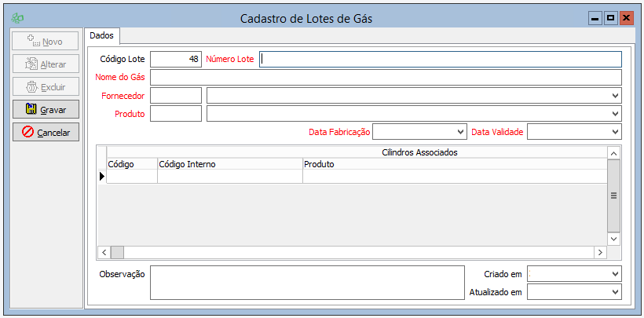Click into the Nome do Gás field
This screenshot has width=644, height=318.
pos(385,77)
